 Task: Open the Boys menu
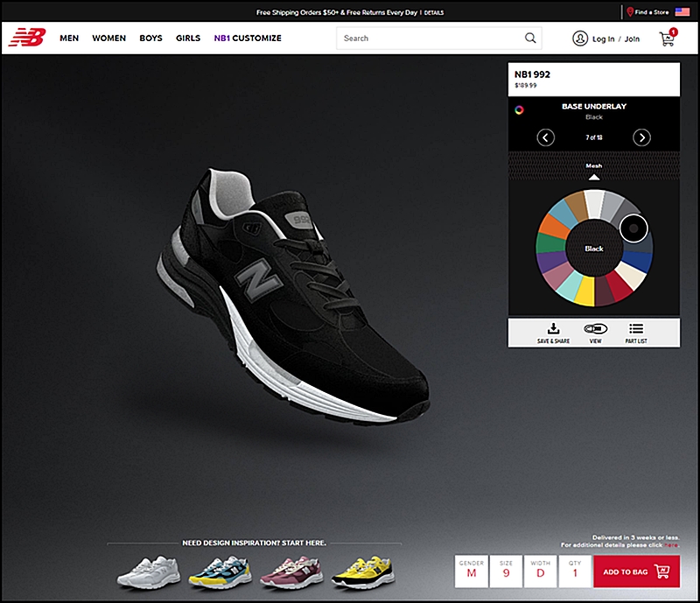tap(150, 39)
